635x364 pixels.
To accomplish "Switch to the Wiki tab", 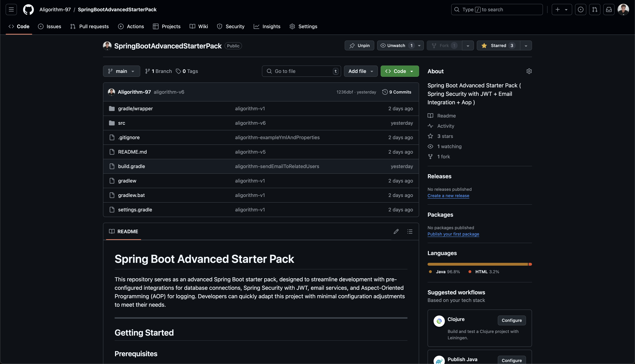I will (199, 26).
